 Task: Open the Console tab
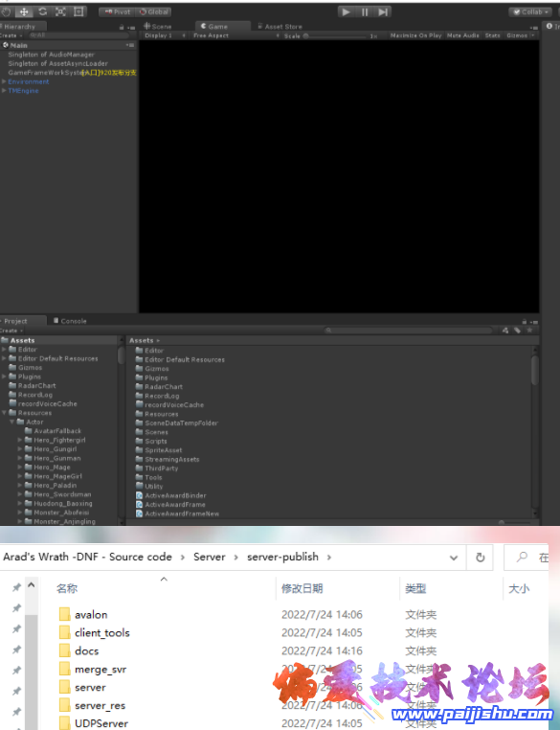[x=70, y=321]
